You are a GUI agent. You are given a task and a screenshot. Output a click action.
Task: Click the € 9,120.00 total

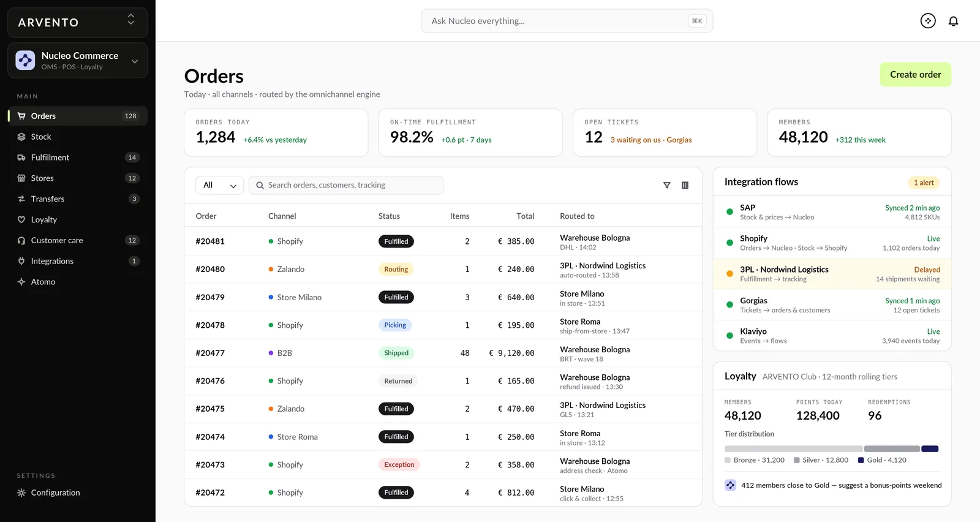pos(511,353)
